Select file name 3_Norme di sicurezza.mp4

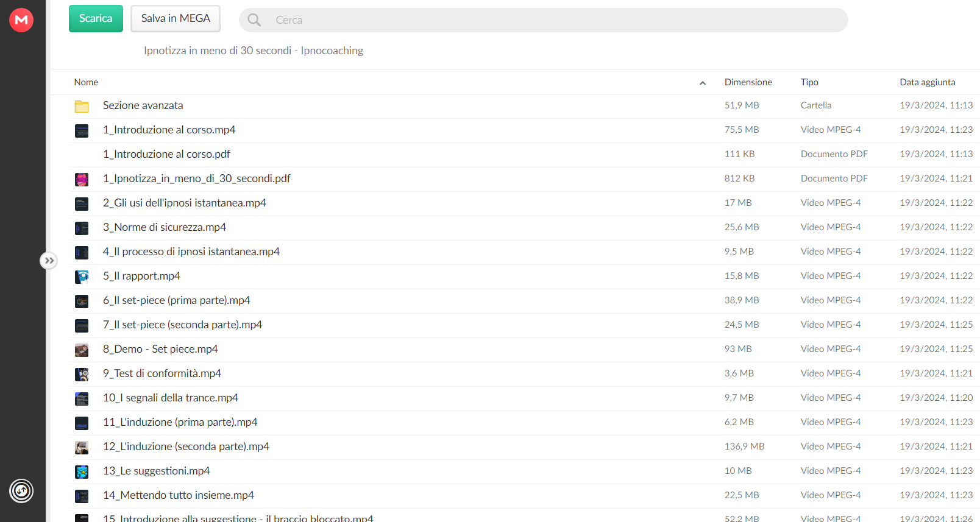pyautogui.click(x=165, y=227)
